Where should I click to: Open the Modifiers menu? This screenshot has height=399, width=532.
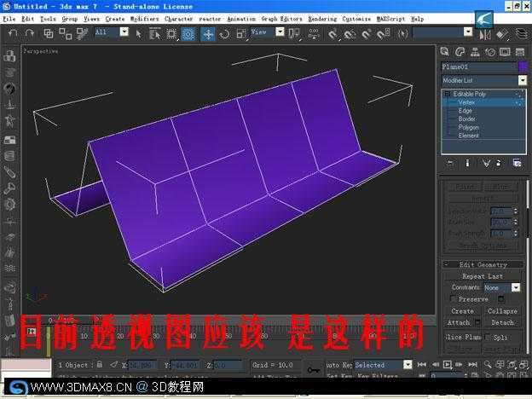(145, 19)
